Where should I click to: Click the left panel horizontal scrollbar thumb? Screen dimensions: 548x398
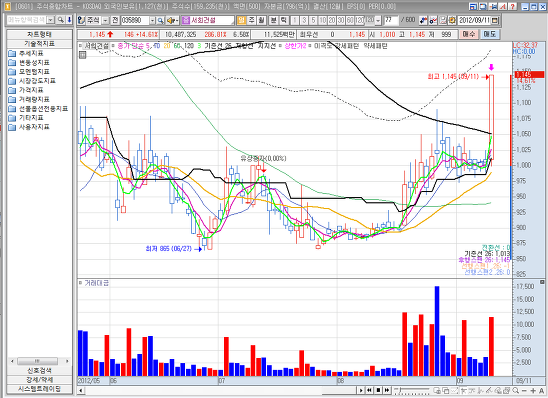tap(37, 361)
